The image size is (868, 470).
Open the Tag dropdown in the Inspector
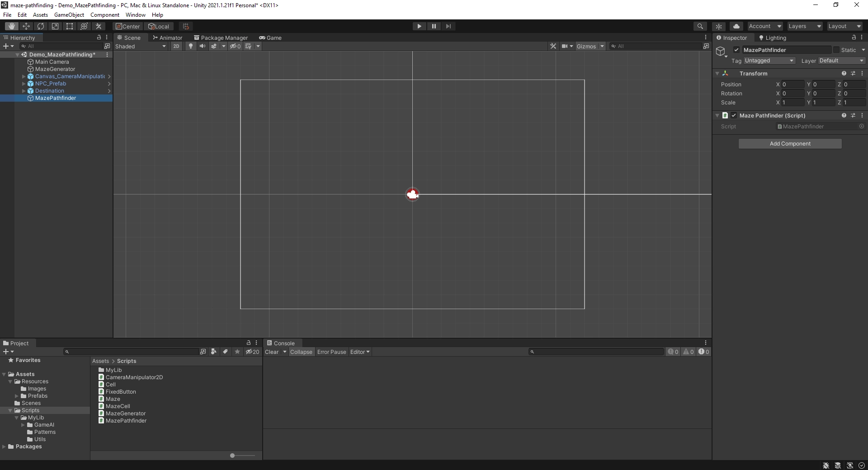pos(769,61)
